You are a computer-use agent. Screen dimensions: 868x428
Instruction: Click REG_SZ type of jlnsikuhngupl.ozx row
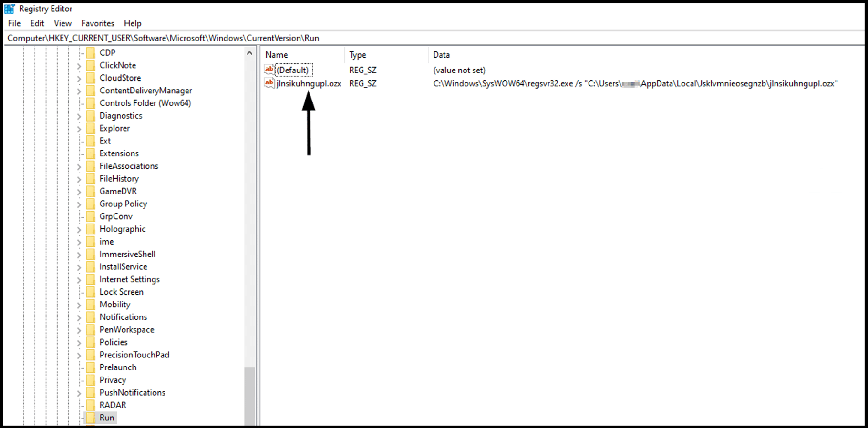(x=363, y=83)
